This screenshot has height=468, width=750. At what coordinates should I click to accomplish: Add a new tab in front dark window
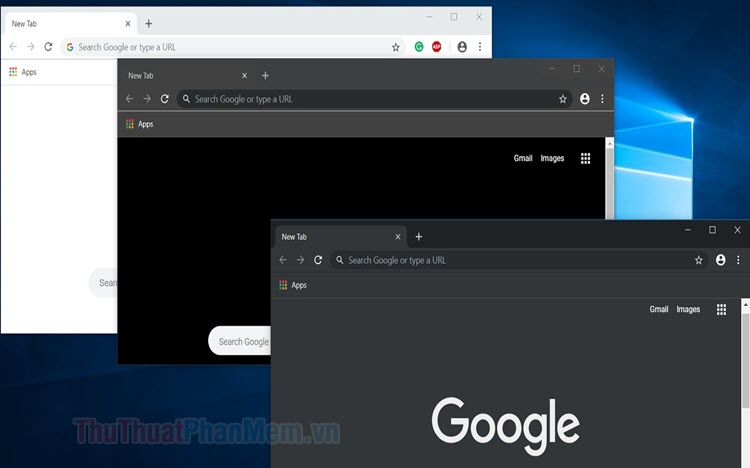419,237
